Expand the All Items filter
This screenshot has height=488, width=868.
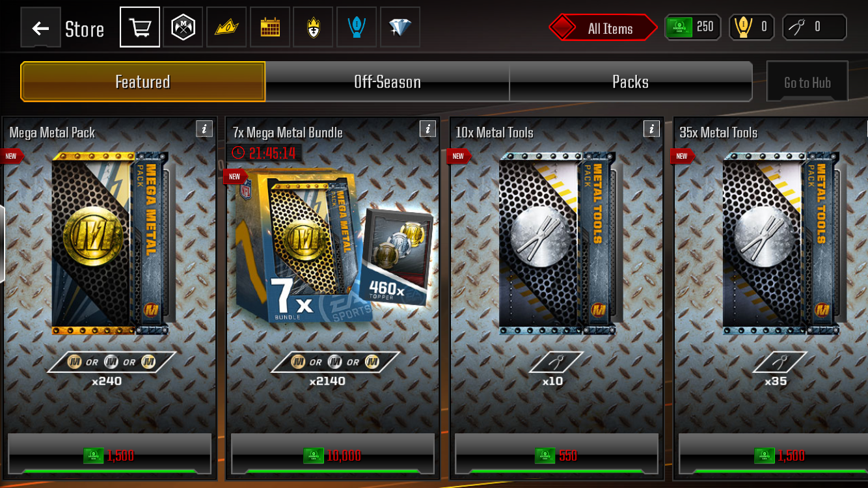(603, 28)
